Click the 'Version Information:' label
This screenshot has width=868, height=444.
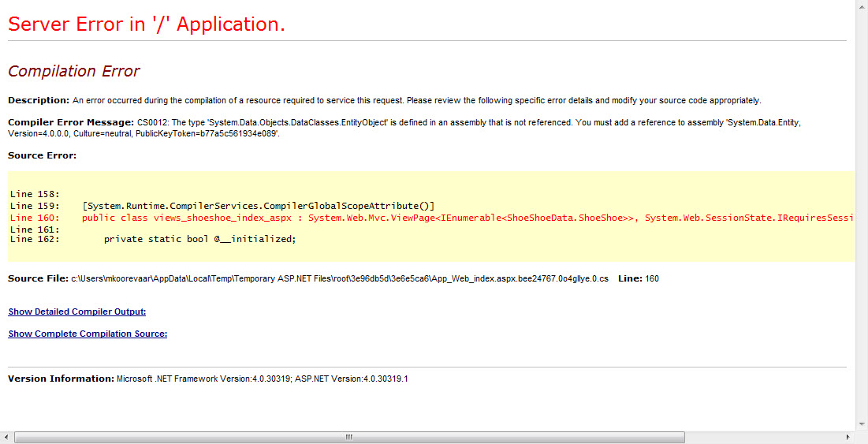tap(61, 379)
